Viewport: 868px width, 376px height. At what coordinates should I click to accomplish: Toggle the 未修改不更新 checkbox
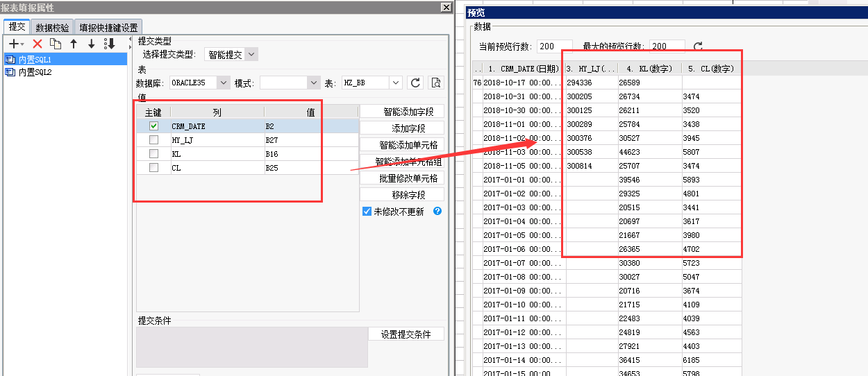[x=367, y=212]
